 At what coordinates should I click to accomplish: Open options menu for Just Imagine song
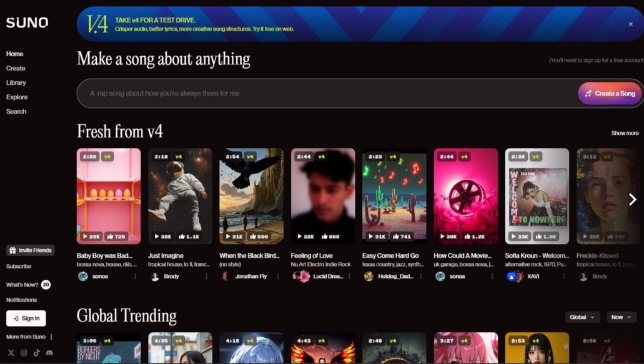207,277
